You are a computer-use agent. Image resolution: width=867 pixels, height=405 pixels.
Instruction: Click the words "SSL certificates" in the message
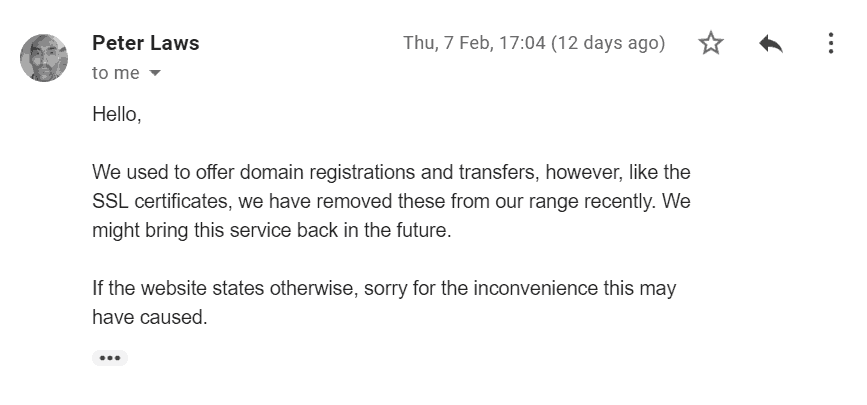coord(160,201)
